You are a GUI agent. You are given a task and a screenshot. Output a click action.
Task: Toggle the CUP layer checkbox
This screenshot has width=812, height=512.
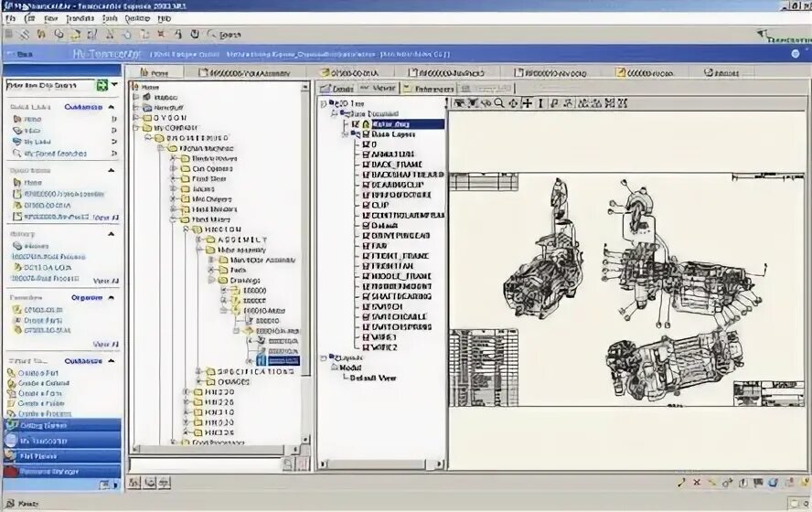click(x=366, y=205)
